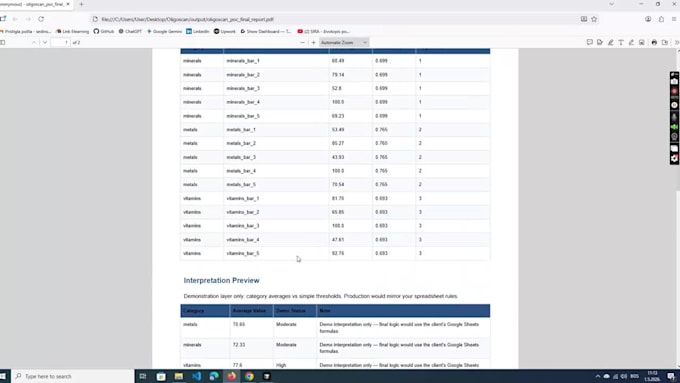680x383 pixels.
Task: Zoom out the PDF
Action: [x=302, y=43]
